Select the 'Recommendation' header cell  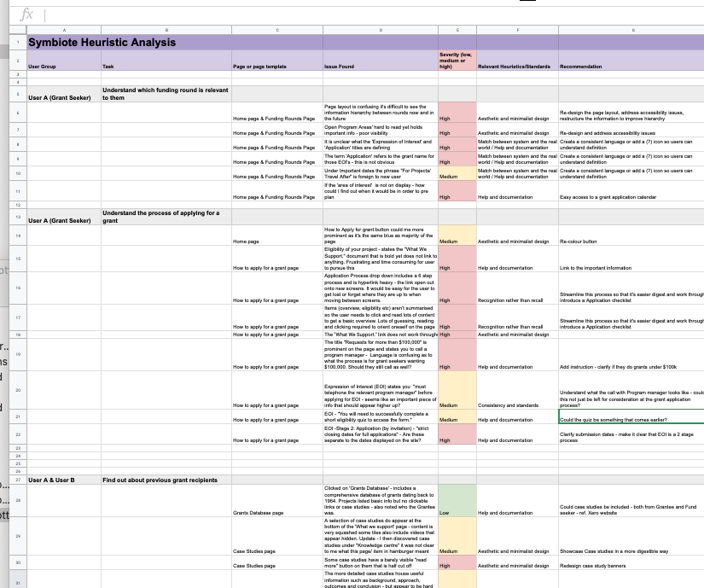tap(631, 60)
